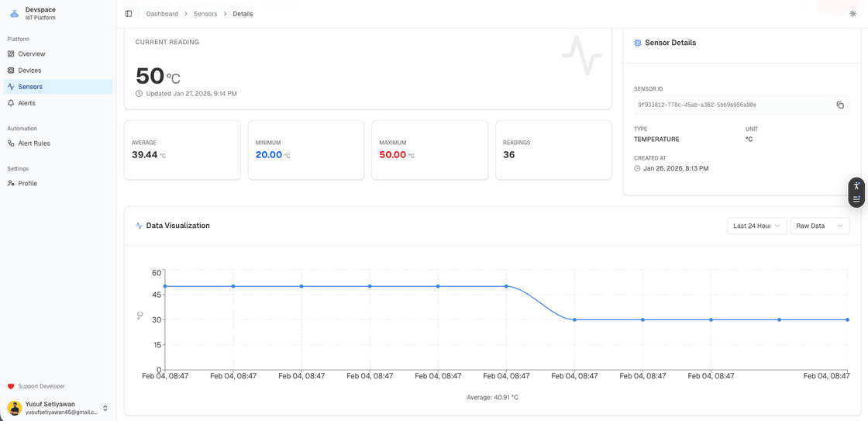Click the Readings count 36

508,154
